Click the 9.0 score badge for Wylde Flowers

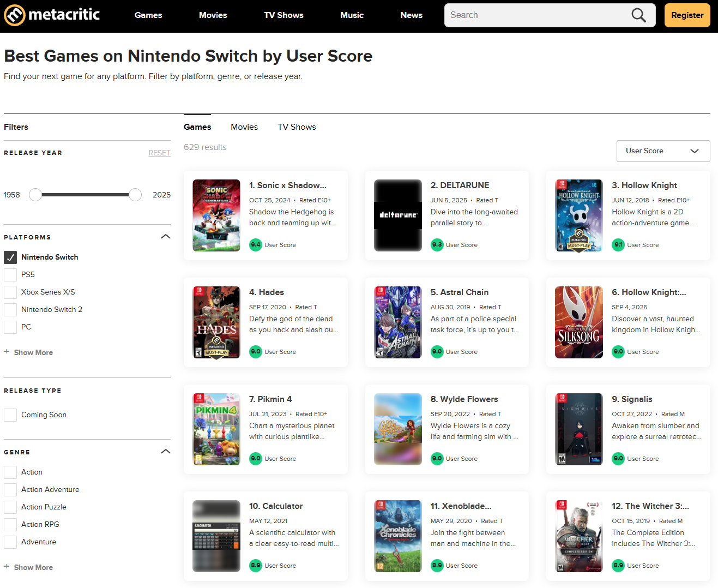pos(437,458)
